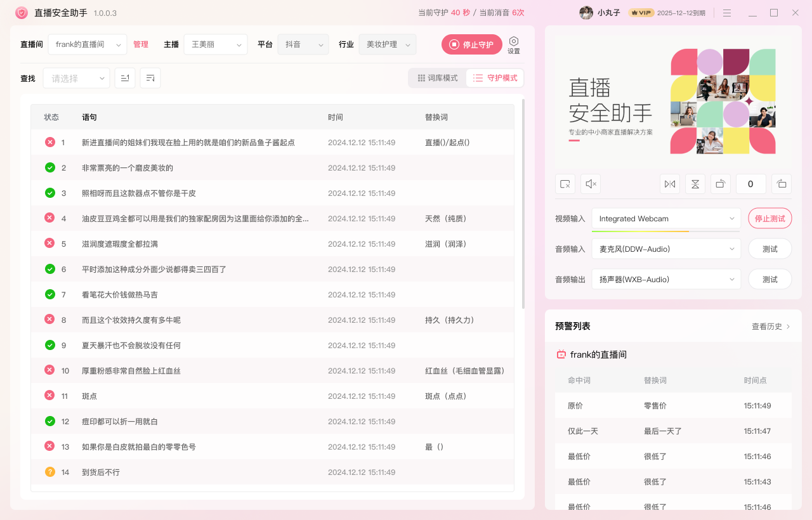Click the 时间 column header

pyautogui.click(x=336, y=117)
